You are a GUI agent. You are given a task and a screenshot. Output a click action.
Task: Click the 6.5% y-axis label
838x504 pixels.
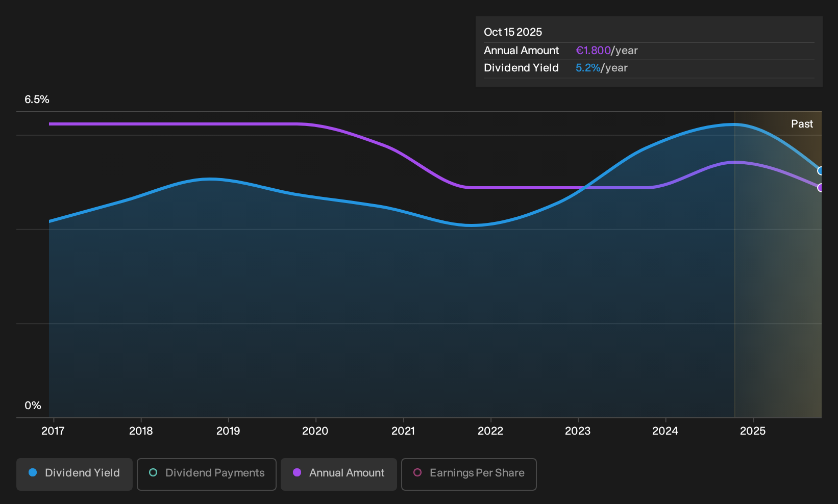pyautogui.click(x=37, y=99)
